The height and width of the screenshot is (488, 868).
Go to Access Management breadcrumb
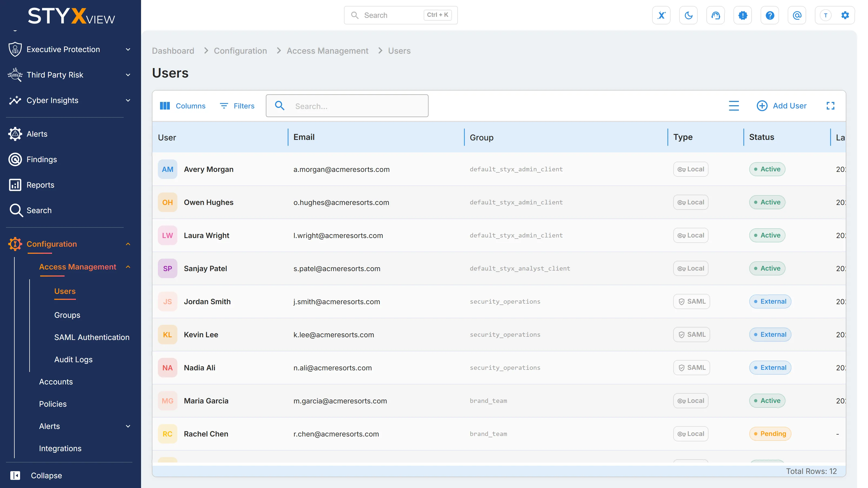(327, 51)
